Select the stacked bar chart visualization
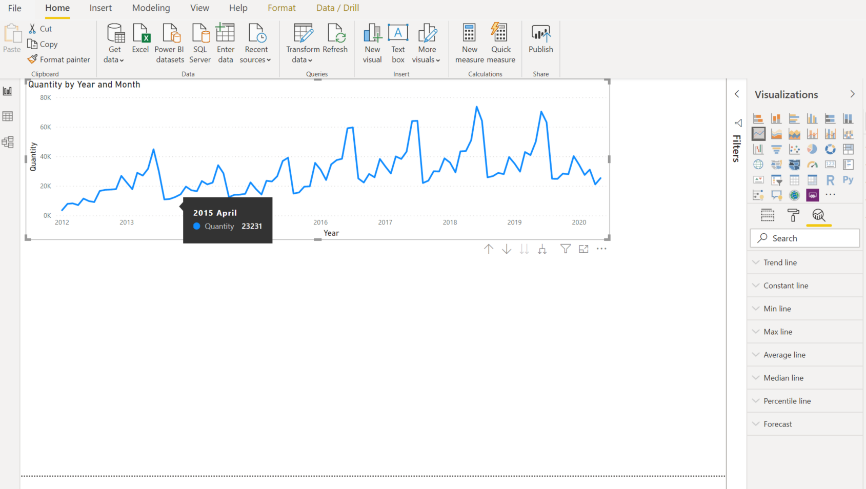The image size is (866, 489). [x=758, y=118]
